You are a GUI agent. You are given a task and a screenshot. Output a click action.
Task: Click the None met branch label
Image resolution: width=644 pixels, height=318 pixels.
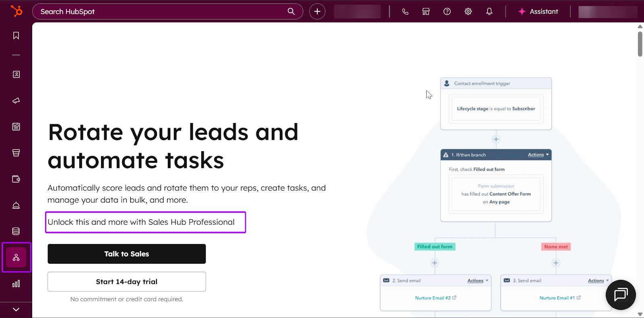556,246
